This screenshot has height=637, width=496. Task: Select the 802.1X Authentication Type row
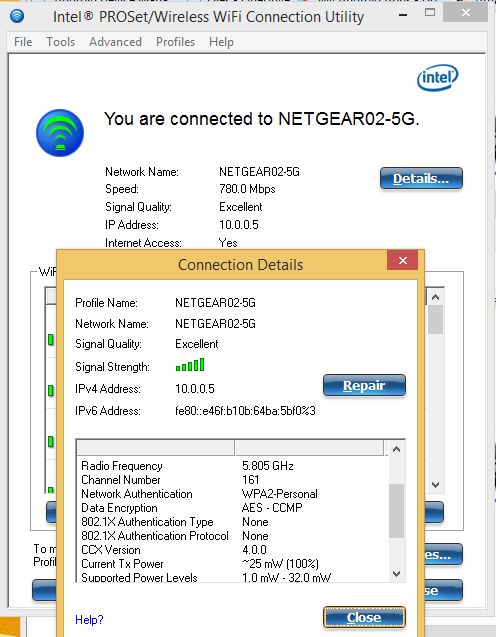pos(232,522)
